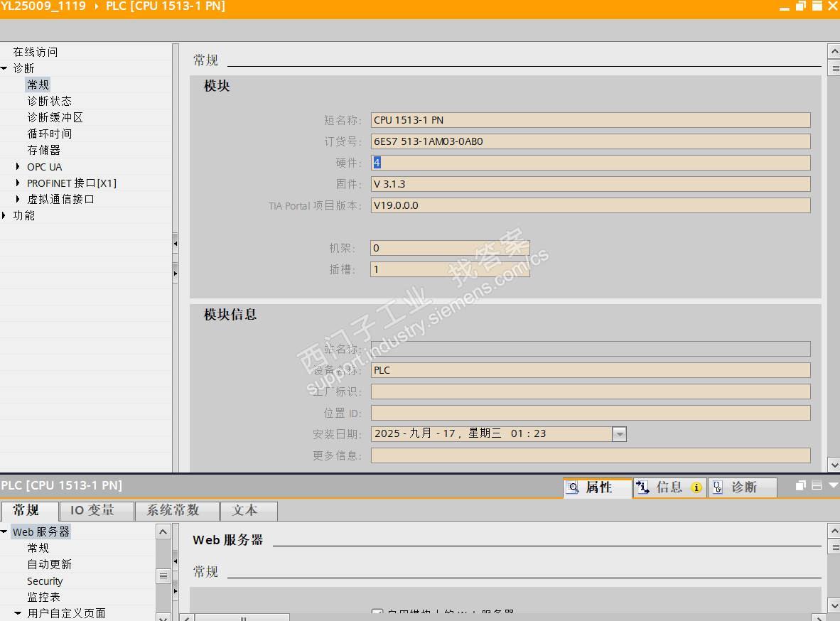Viewport: 840px width, 621px height.
Task: Maximize the PLC editor window
Action: (x=817, y=6)
